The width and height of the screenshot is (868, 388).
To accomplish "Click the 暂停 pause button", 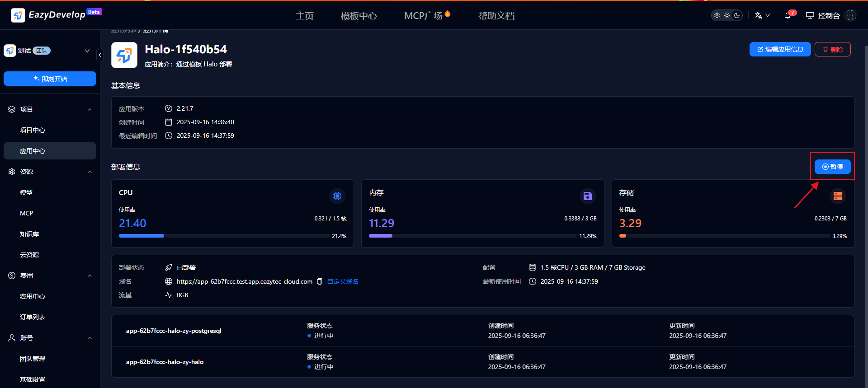I will (832, 167).
